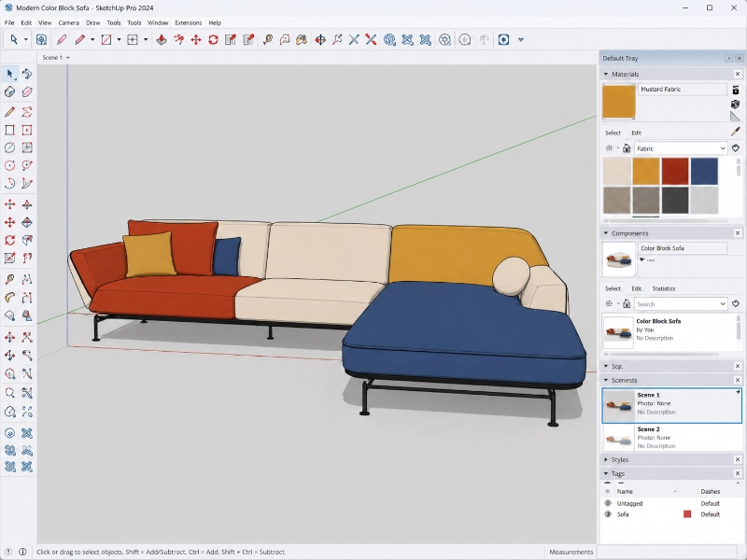This screenshot has width=747, height=560.
Task: Select the Scene 2 thumbnail
Action: (618, 438)
